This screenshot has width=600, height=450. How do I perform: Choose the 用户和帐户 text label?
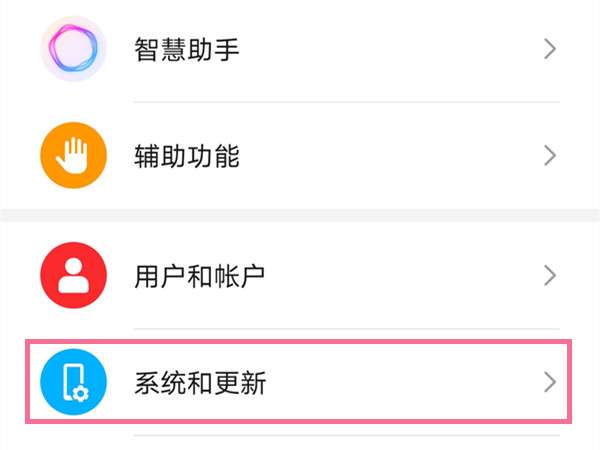(200, 276)
